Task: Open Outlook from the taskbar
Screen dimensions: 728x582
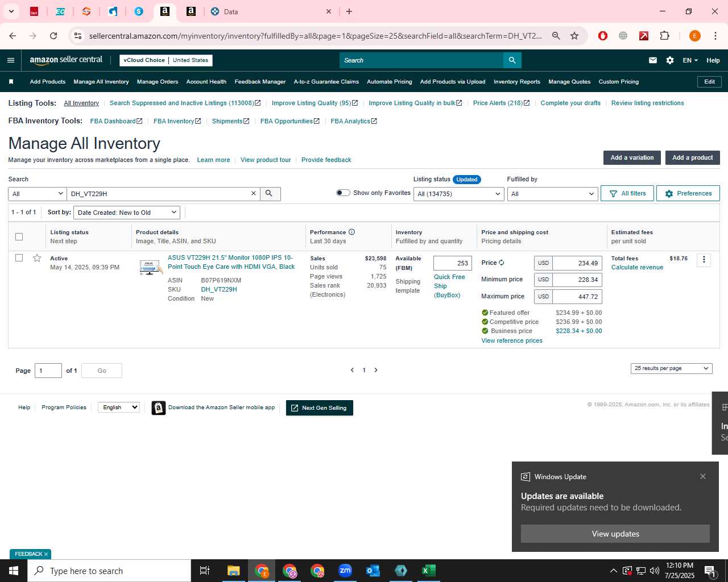Action: click(373, 571)
